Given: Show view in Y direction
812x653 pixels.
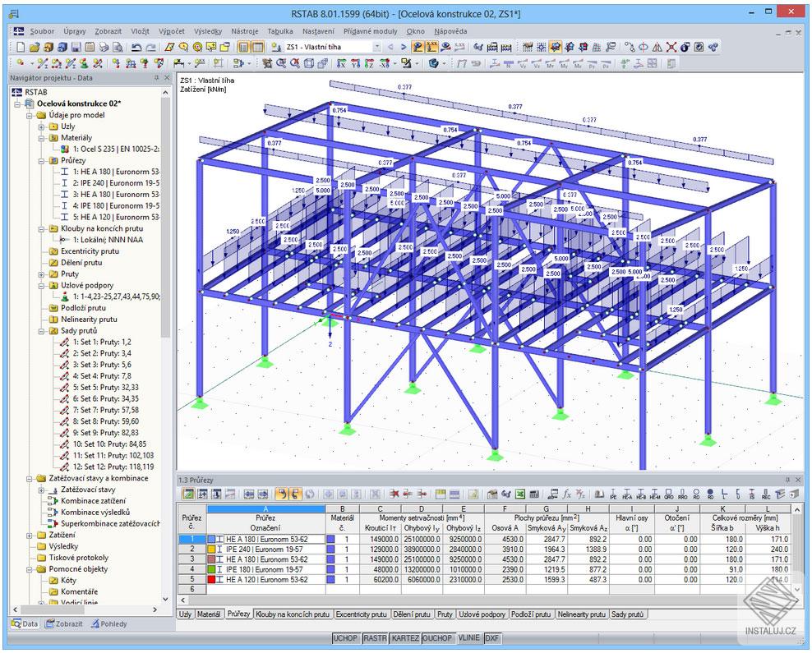Looking at the screenshot, I should click(x=355, y=63).
